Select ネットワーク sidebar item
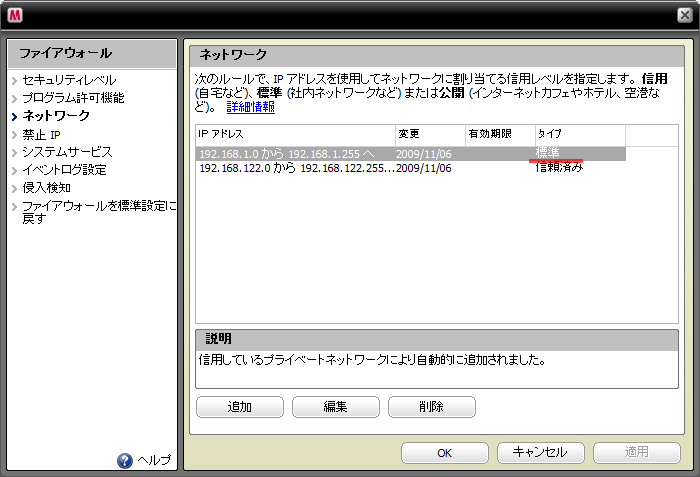 click(56, 116)
